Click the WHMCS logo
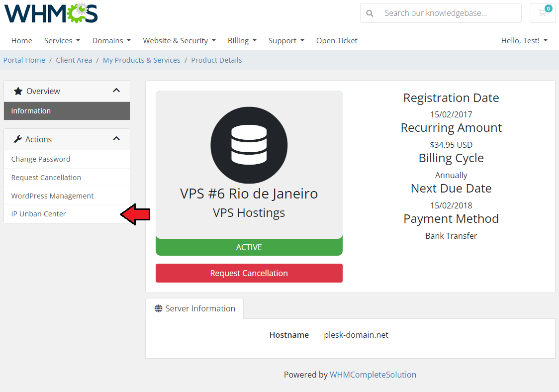 point(51,13)
